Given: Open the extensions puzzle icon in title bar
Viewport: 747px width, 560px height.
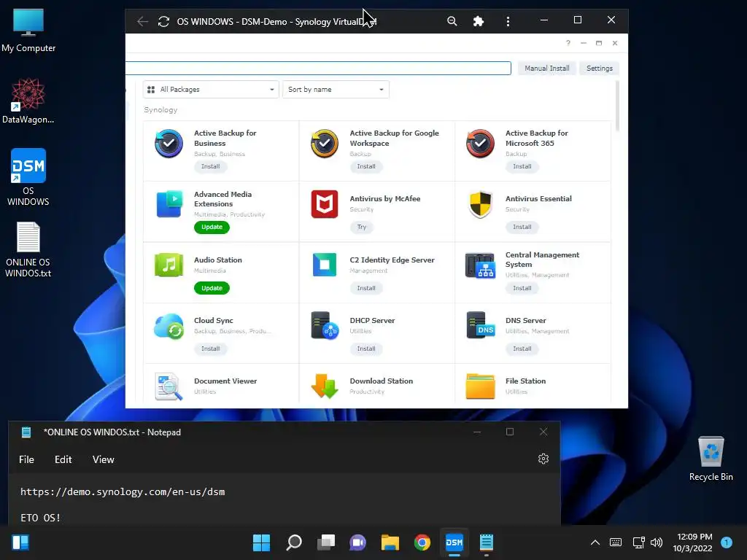Looking at the screenshot, I should pos(479,21).
